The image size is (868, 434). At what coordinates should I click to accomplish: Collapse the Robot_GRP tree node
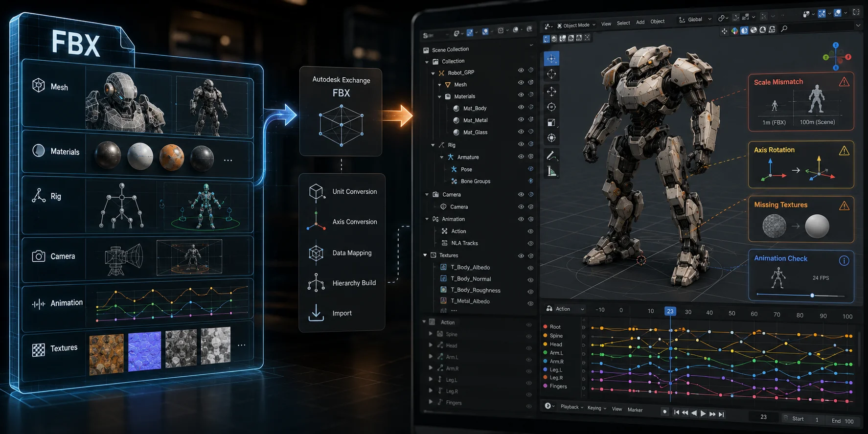click(433, 73)
